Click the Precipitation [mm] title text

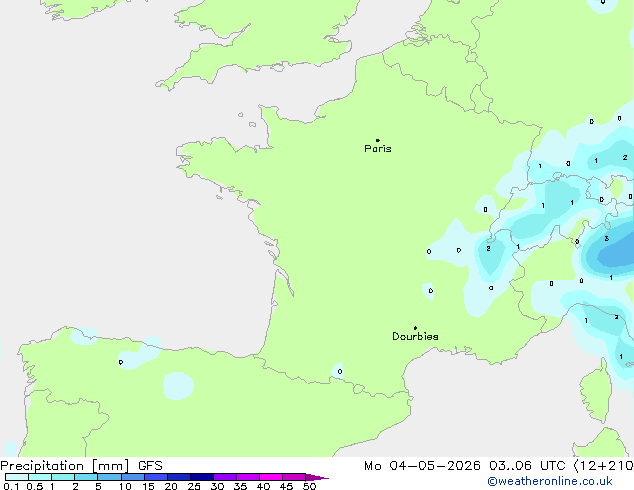(x=65, y=466)
